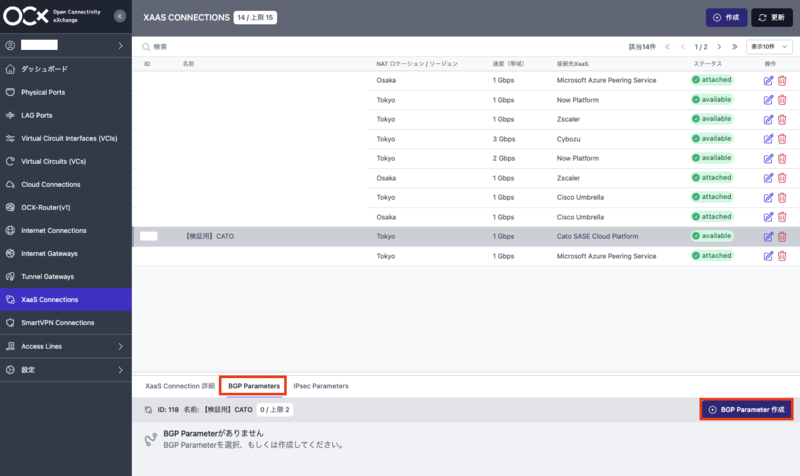Sort by 接続先XaaS column header
Screen dimensions: 800x476
tap(572, 64)
